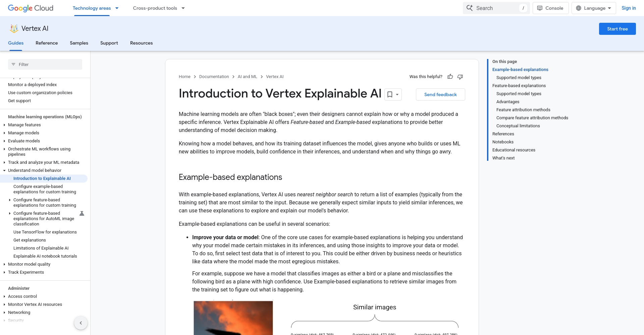Click the bookmark icon beside page title
The height and width of the screenshot is (335, 644).
pos(390,94)
